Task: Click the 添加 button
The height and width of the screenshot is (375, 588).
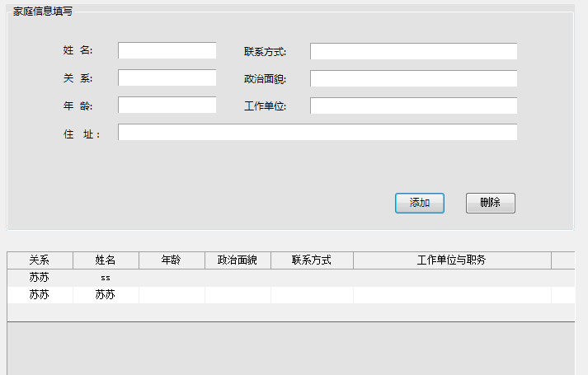Action: click(x=420, y=203)
